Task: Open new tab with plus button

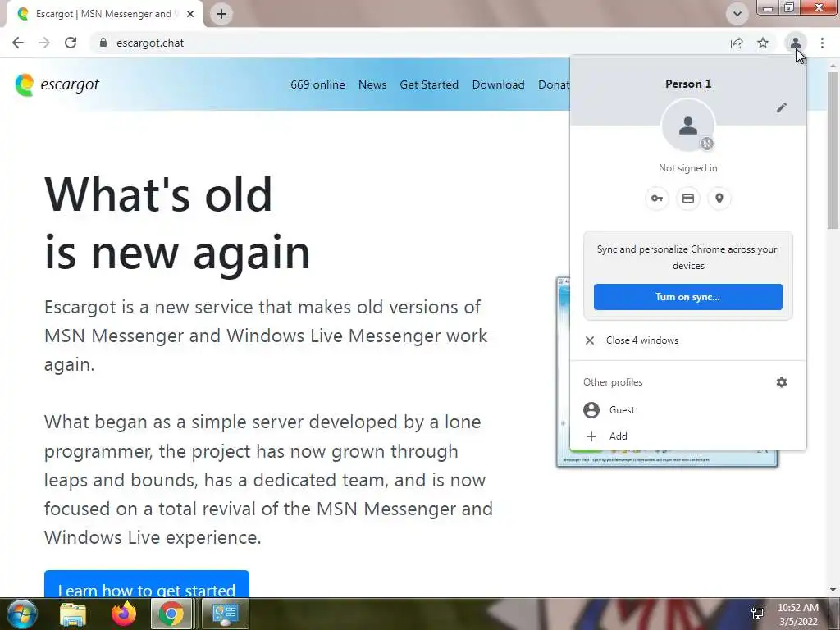Action: click(221, 14)
